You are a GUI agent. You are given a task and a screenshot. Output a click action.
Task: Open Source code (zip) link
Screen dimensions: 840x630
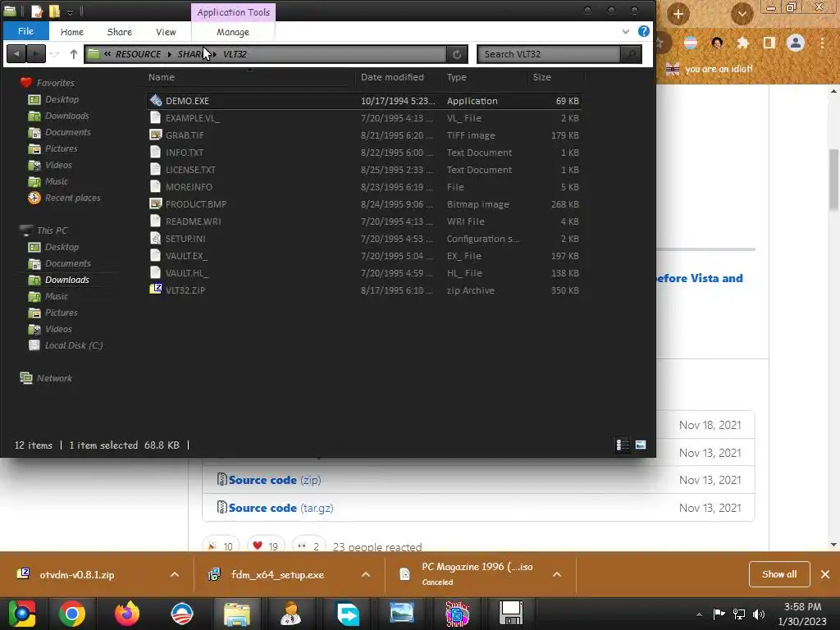[x=275, y=480]
